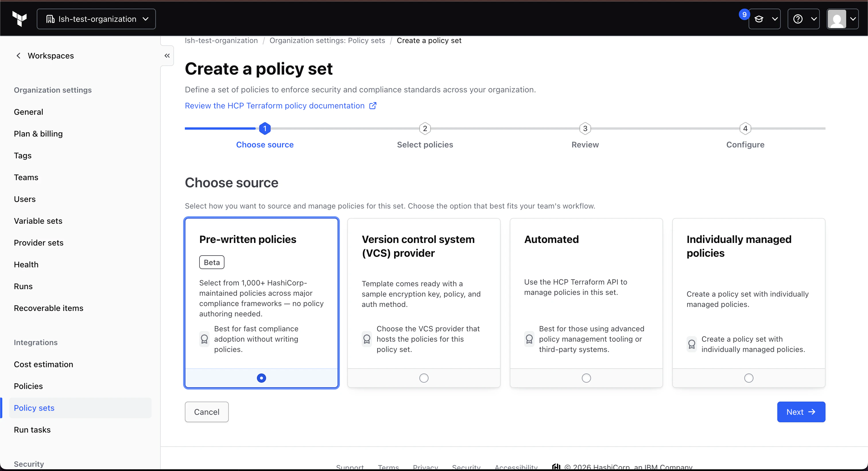Click step 2 Select policies marker
Screen dimensions: 868x471
tap(425, 128)
